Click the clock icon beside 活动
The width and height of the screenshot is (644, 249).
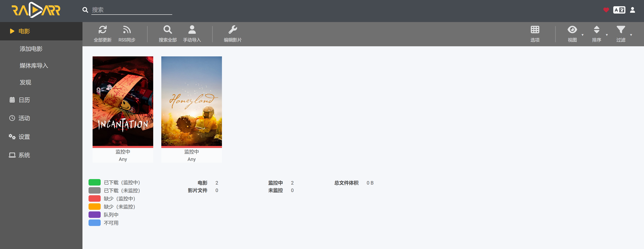pos(12,118)
